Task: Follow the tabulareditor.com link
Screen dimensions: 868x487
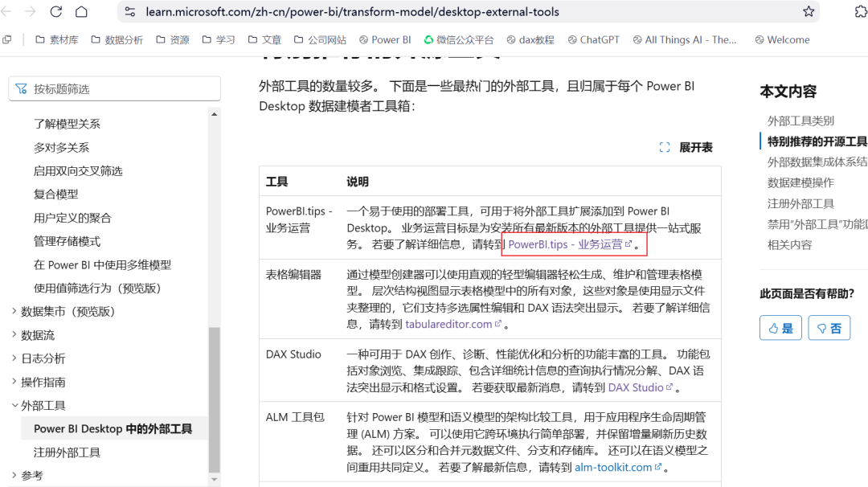Action: point(452,325)
